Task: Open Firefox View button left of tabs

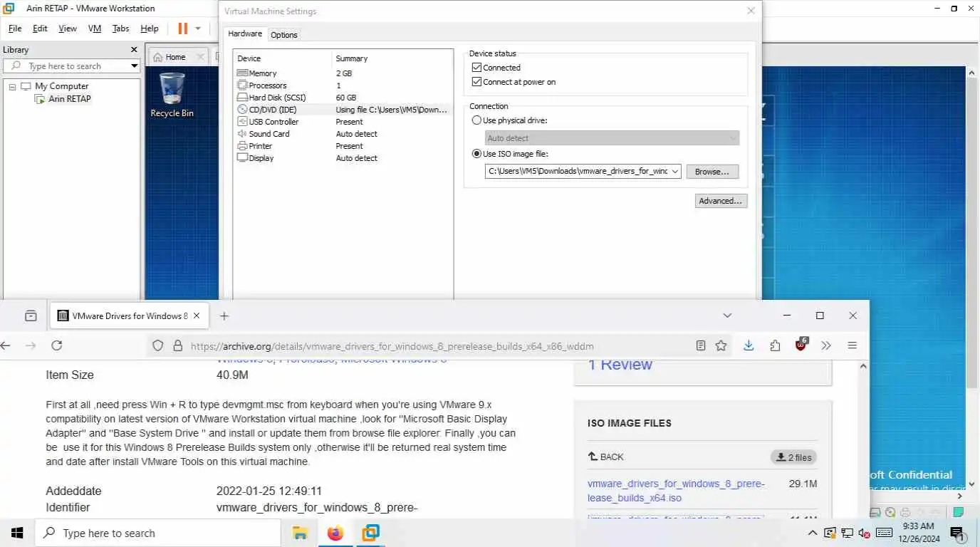Action: click(x=31, y=316)
